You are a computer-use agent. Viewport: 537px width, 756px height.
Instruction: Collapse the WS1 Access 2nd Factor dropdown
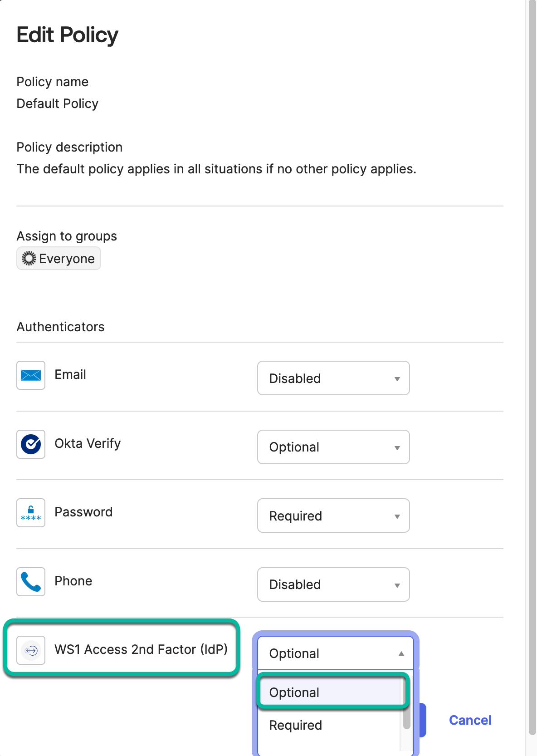[336, 653]
